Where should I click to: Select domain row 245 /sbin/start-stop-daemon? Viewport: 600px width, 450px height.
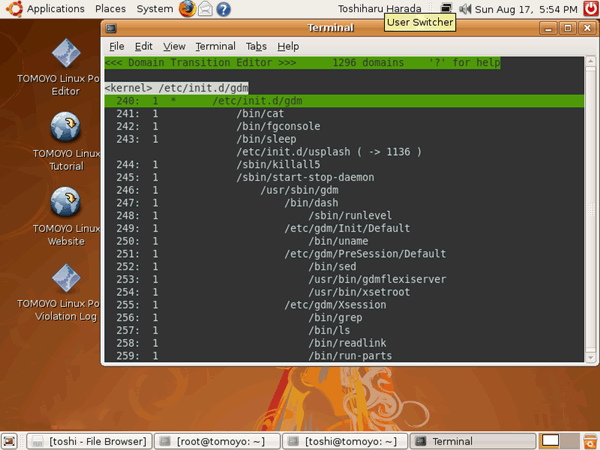344,178
